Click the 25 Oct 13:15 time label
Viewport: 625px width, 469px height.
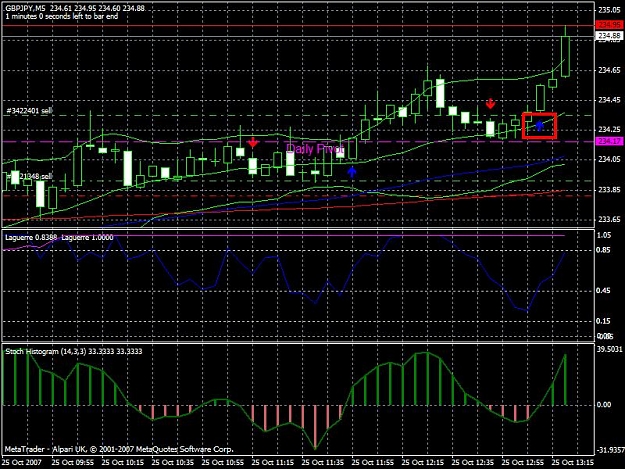point(573,462)
